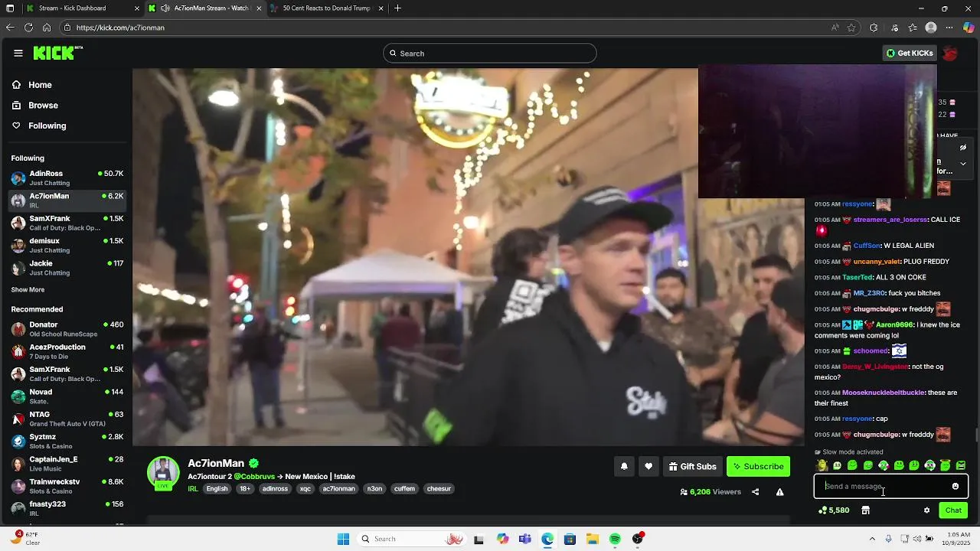Expand pinned message chevron
Image resolution: width=980 pixels, height=551 pixels.
point(962,164)
